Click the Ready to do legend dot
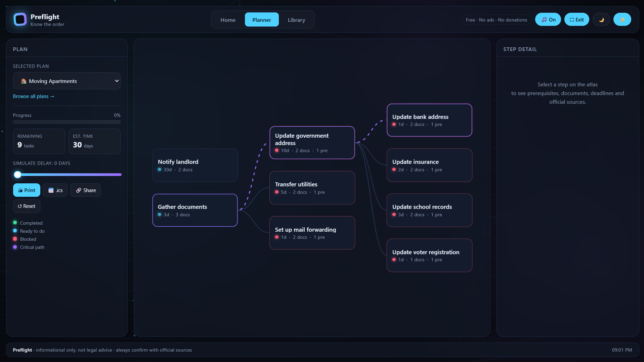The height and width of the screenshot is (362, 644). (15, 231)
